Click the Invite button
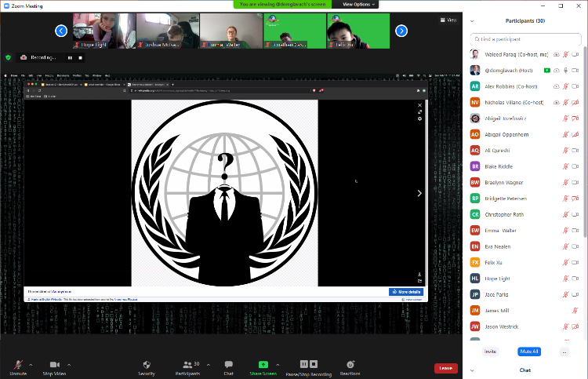This screenshot has height=379, width=588. click(490, 352)
